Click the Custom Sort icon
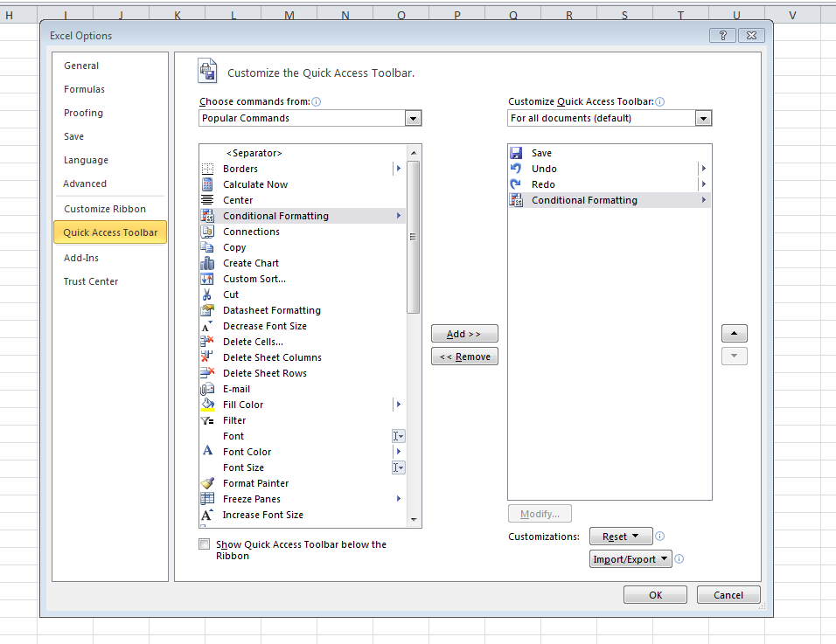Viewport: 836px width, 644px height. 207,279
